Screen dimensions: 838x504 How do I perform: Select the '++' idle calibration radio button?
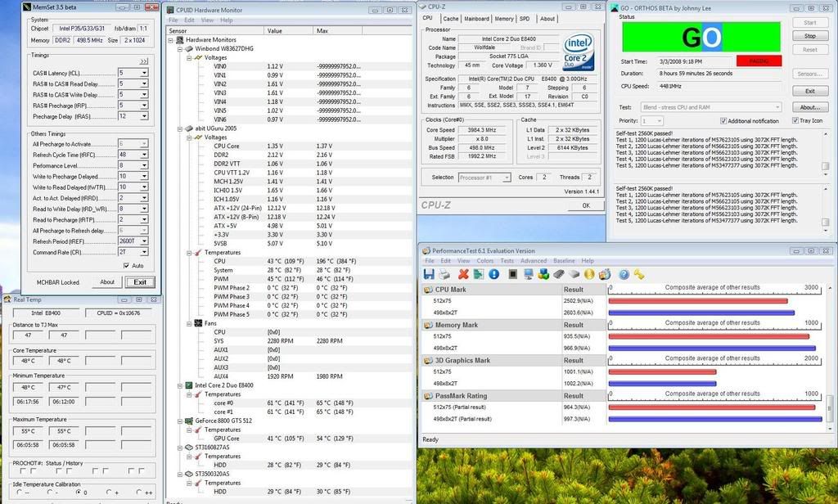point(138,493)
